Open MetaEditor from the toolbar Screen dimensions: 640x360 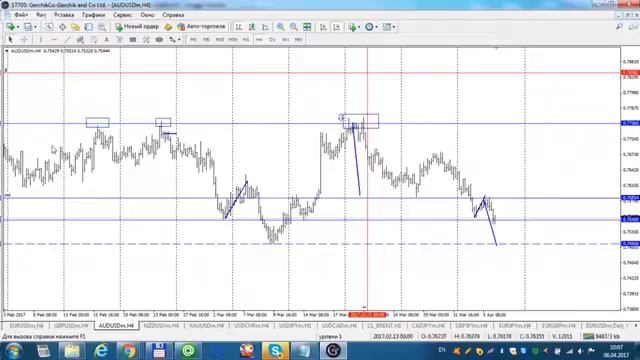point(168,27)
